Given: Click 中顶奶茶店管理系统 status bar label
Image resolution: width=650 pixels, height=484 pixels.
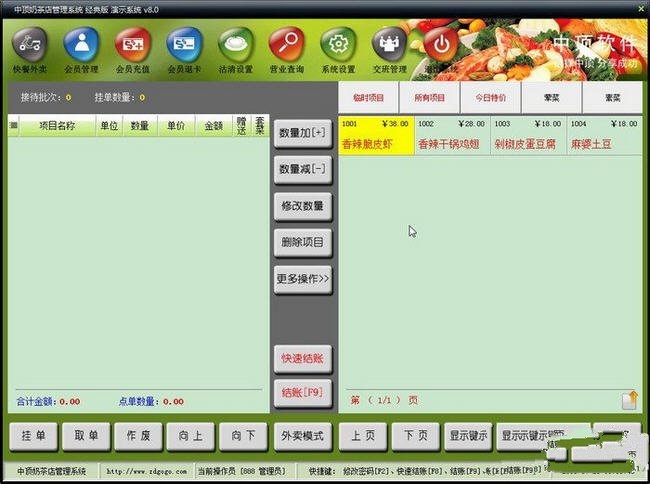Looking at the screenshot, I should click(51, 472).
